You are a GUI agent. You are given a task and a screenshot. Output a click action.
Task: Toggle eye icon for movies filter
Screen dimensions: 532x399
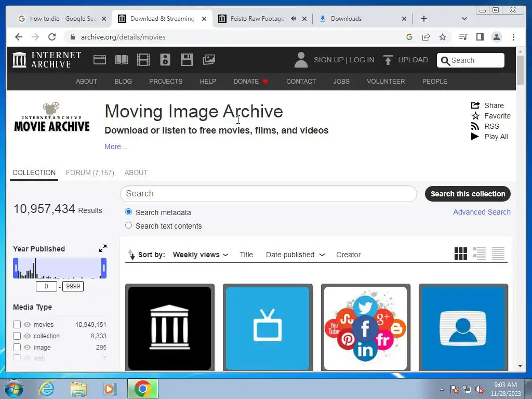[28, 324]
